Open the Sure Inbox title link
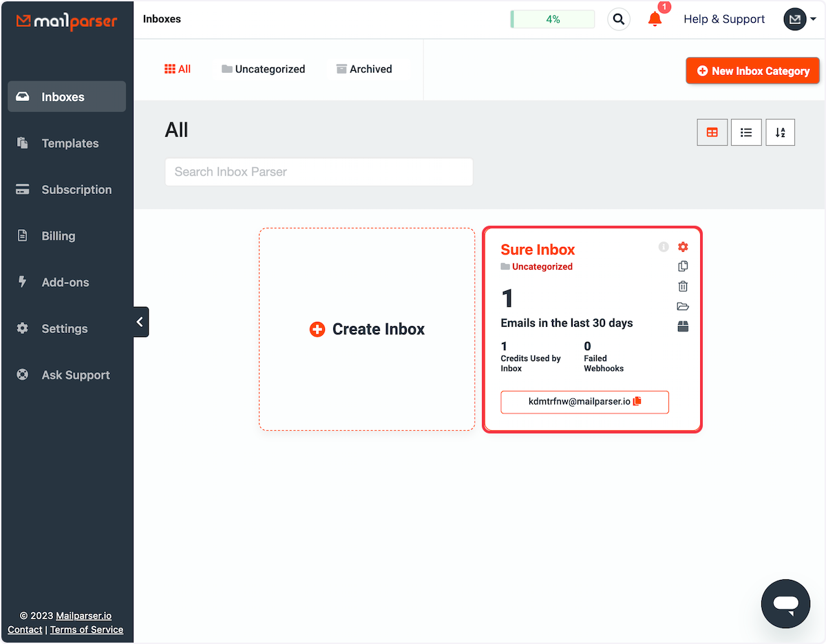The height and width of the screenshot is (644, 826). coord(538,250)
